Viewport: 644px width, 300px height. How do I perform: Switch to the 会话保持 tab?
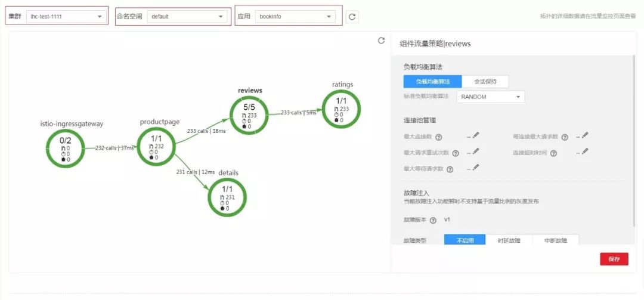(485, 81)
